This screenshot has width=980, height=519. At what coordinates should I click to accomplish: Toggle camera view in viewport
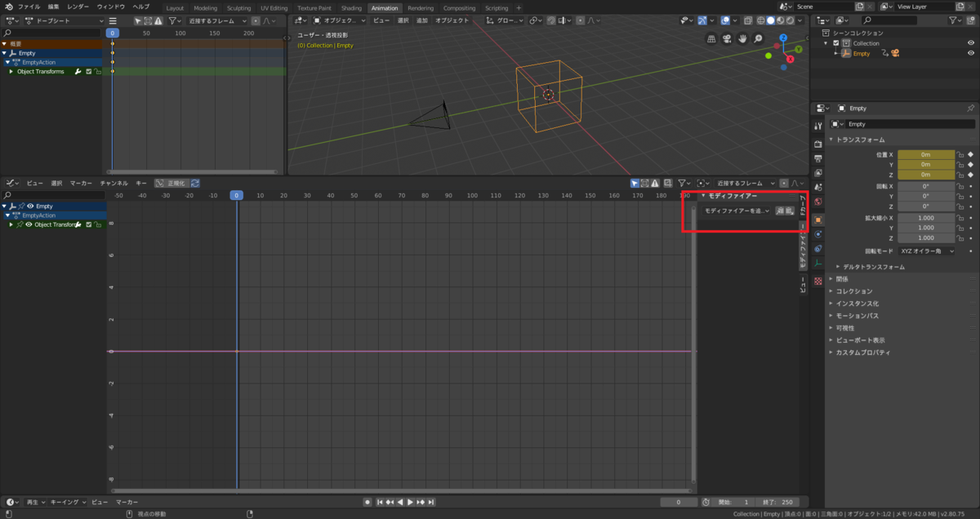[727, 38]
